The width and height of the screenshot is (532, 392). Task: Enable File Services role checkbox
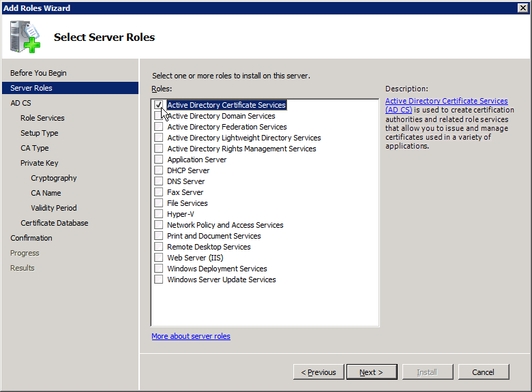tap(158, 202)
